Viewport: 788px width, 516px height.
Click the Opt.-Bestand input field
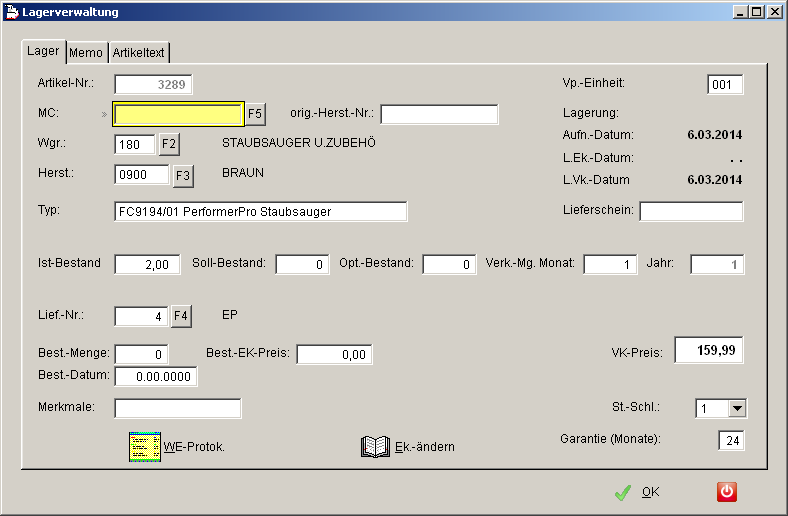(449, 264)
